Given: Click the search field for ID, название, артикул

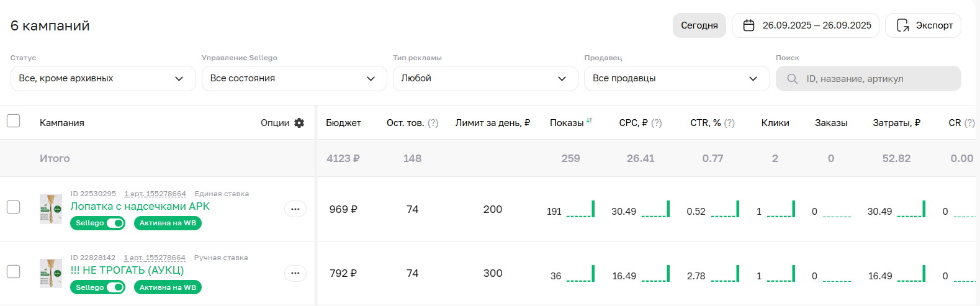Looking at the screenshot, I should pos(875,79).
